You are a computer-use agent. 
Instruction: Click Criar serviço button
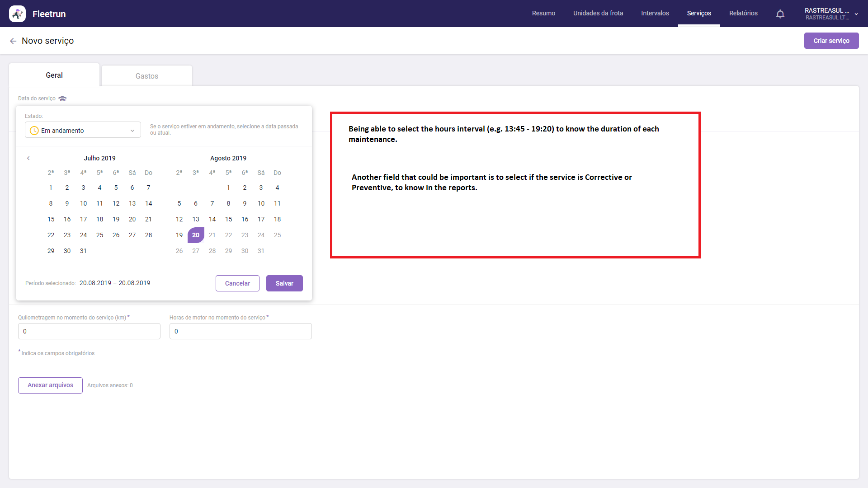pyautogui.click(x=831, y=41)
